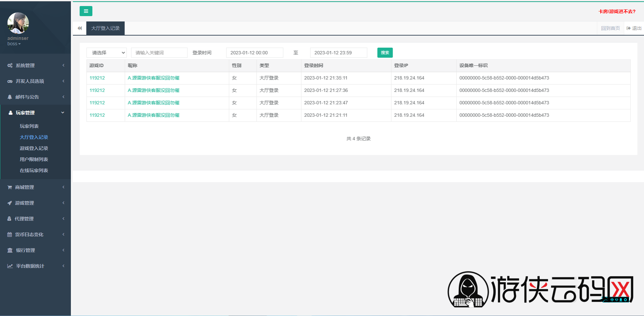Open game ID 119212 in the 21:35:11 row
This screenshot has height=316, width=644.
coord(97,78)
